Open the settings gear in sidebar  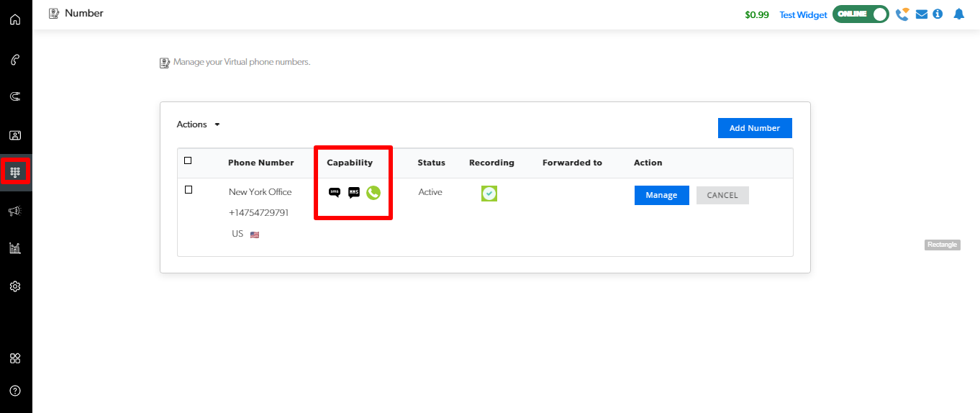pyautogui.click(x=15, y=286)
